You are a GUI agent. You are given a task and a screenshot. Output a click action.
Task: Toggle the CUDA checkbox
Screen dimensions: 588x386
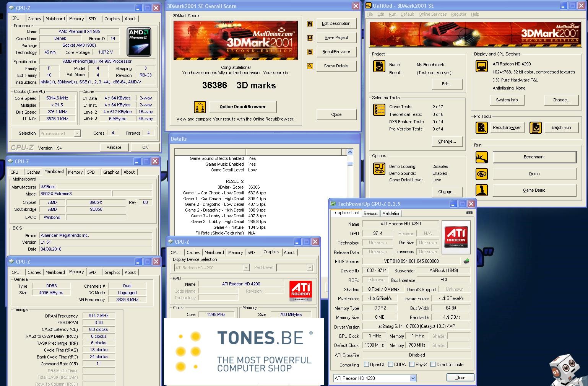coord(390,365)
